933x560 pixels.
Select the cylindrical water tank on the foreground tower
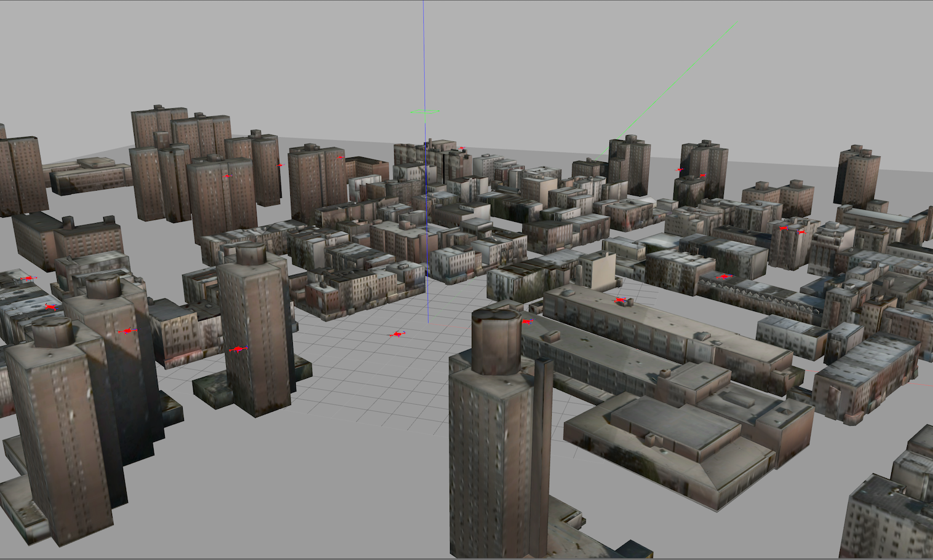pyautogui.click(x=496, y=341)
